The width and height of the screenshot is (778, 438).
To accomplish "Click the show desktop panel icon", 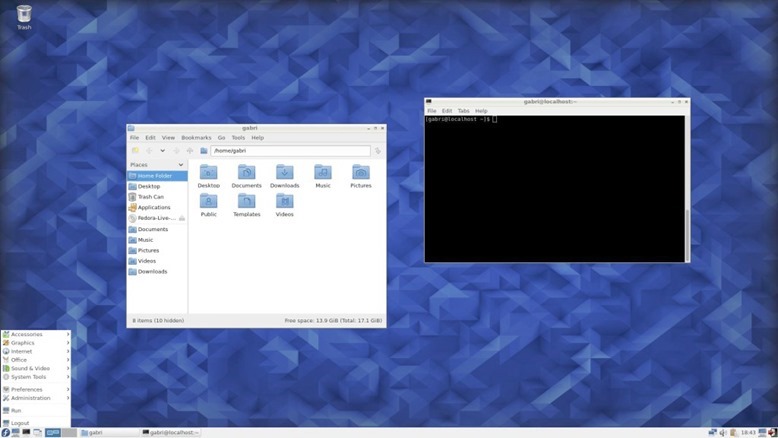I will (37, 433).
